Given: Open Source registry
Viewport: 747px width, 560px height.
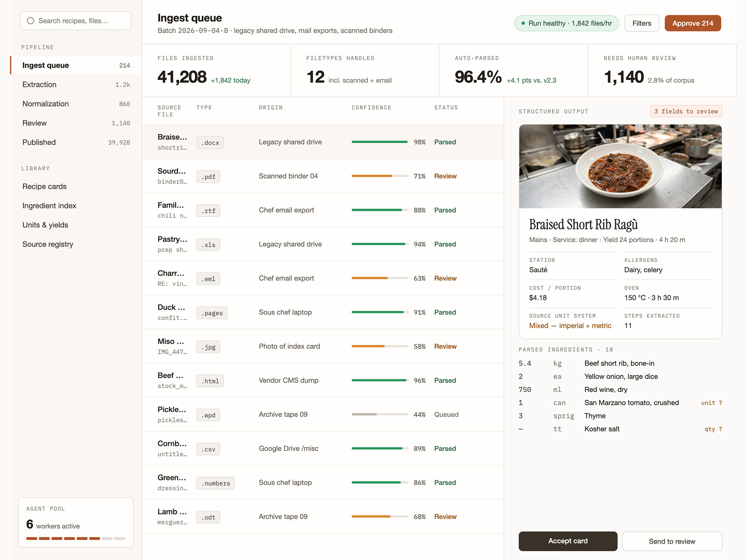Looking at the screenshot, I should (48, 244).
